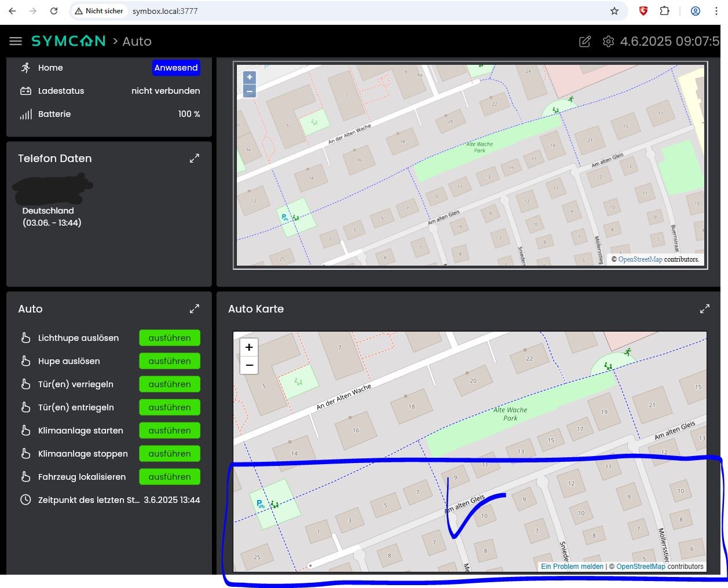728x588 pixels.
Task: Toggle the Home status Anwesend
Action: pyautogui.click(x=176, y=68)
